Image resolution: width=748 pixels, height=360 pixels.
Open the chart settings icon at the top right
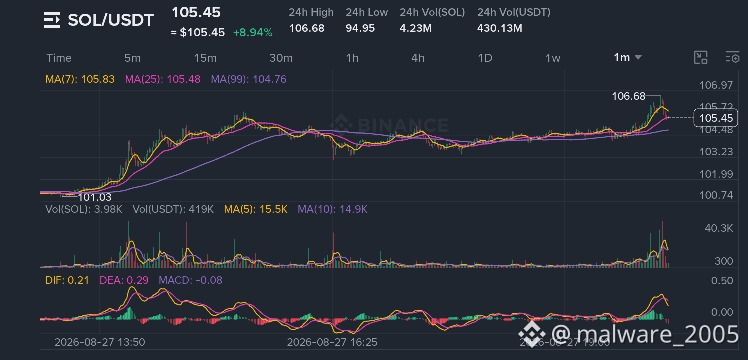[x=732, y=58]
